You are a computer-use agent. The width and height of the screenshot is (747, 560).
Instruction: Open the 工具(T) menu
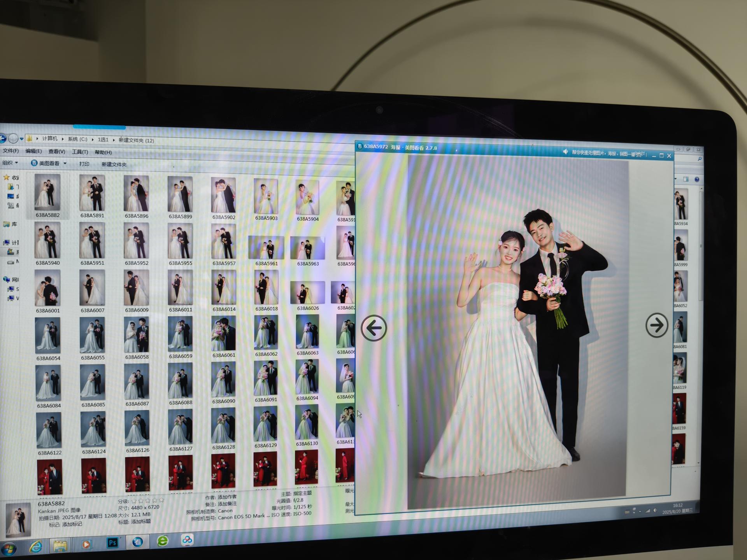point(80,152)
